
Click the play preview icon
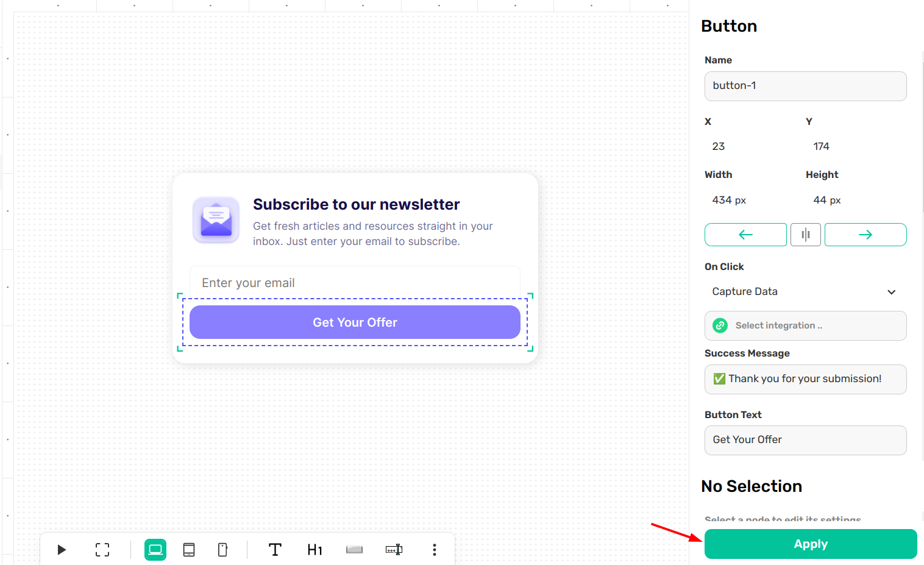tap(62, 550)
